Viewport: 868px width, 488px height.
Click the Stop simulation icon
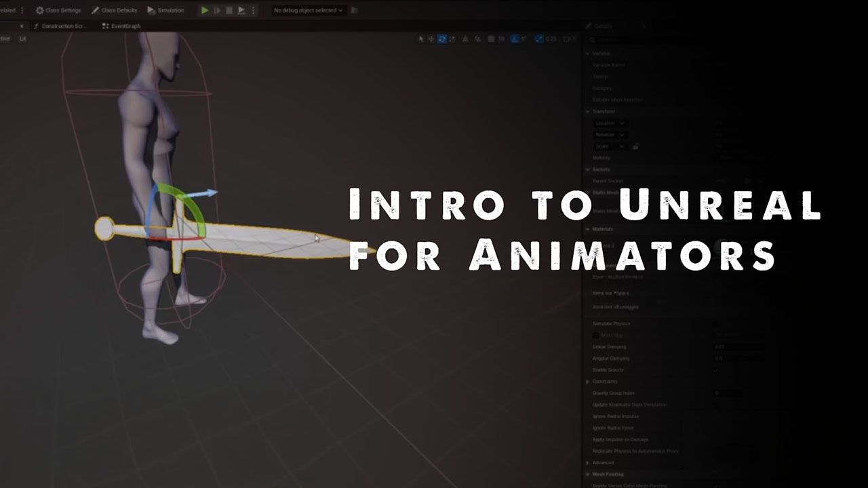[229, 10]
